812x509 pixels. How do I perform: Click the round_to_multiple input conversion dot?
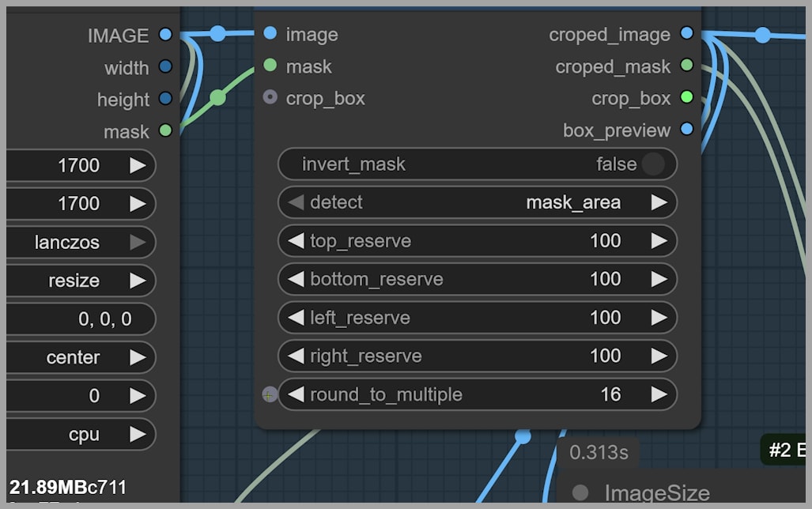click(x=270, y=394)
